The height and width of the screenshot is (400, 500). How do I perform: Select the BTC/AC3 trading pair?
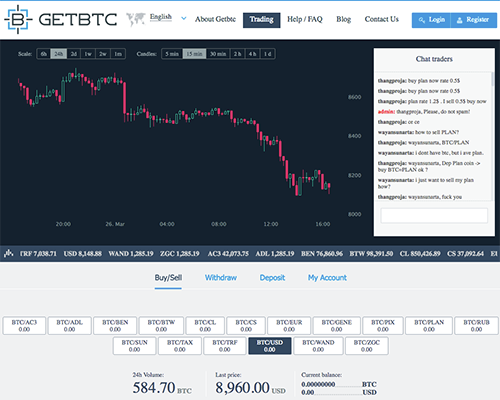click(24, 326)
